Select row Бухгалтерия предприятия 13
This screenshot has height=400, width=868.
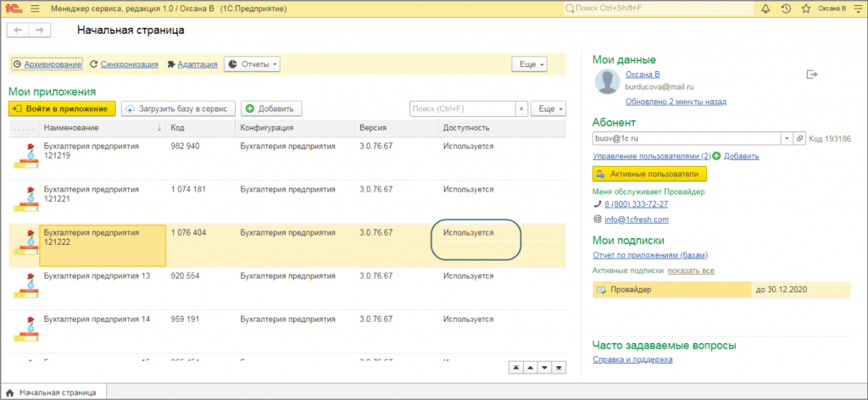(97, 276)
